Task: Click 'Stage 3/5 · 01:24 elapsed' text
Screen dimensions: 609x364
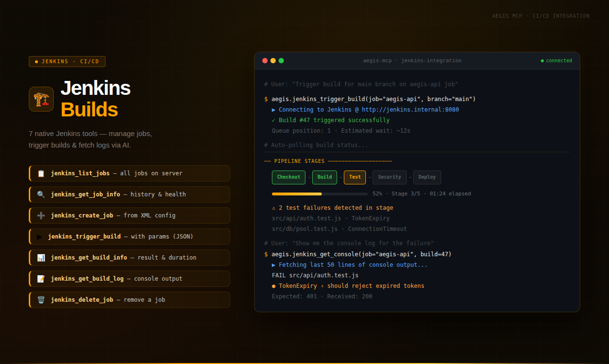Action: (x=431, y=194)
